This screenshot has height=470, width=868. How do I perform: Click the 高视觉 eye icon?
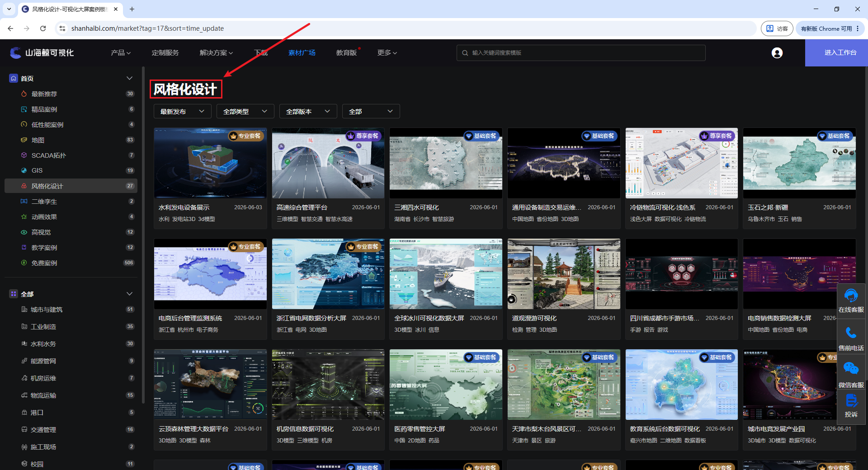[24, 232]
